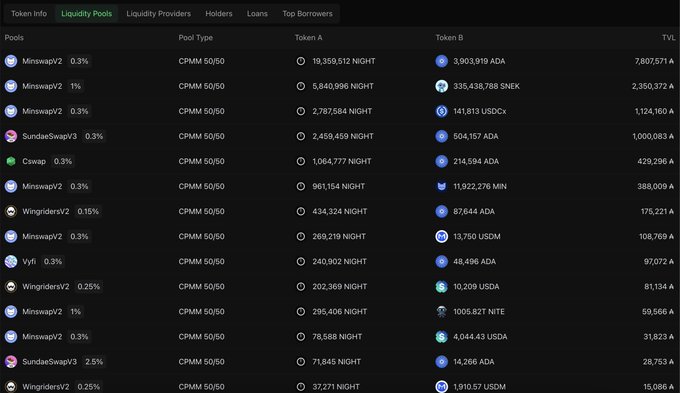Click NIGHT icon beside 240,902 NIGHT
Image resolution: width=680 pixels, height=393 pixels.
click(301, 262)
